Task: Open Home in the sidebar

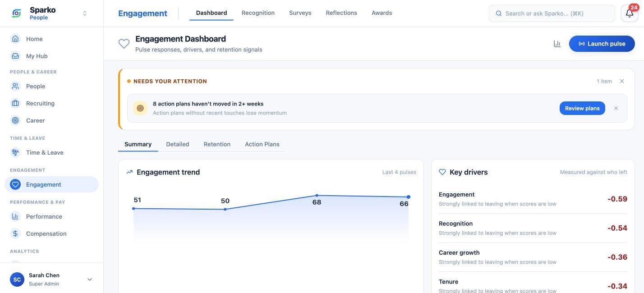Action: [51, 39]
